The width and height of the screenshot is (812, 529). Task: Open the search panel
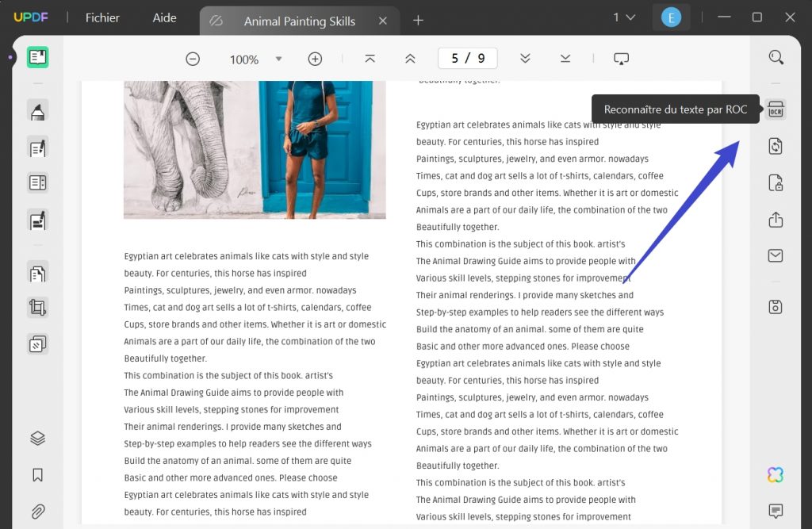tap(775, 56)
